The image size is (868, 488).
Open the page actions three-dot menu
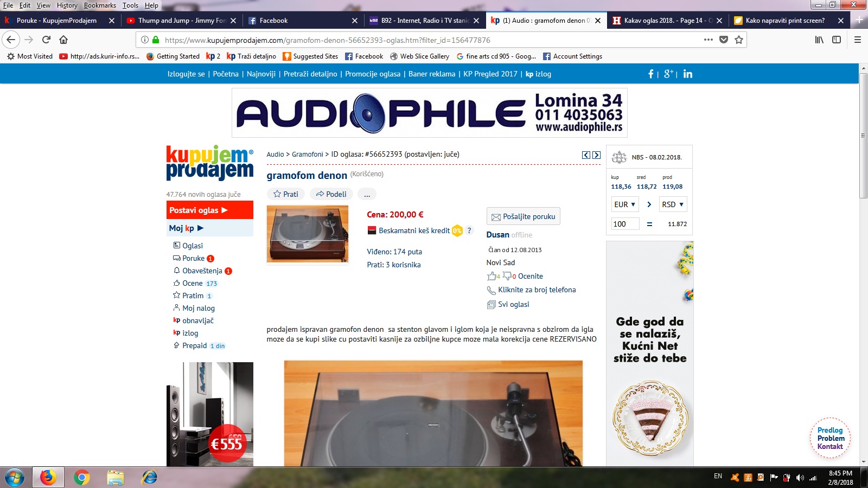(709, 40)
